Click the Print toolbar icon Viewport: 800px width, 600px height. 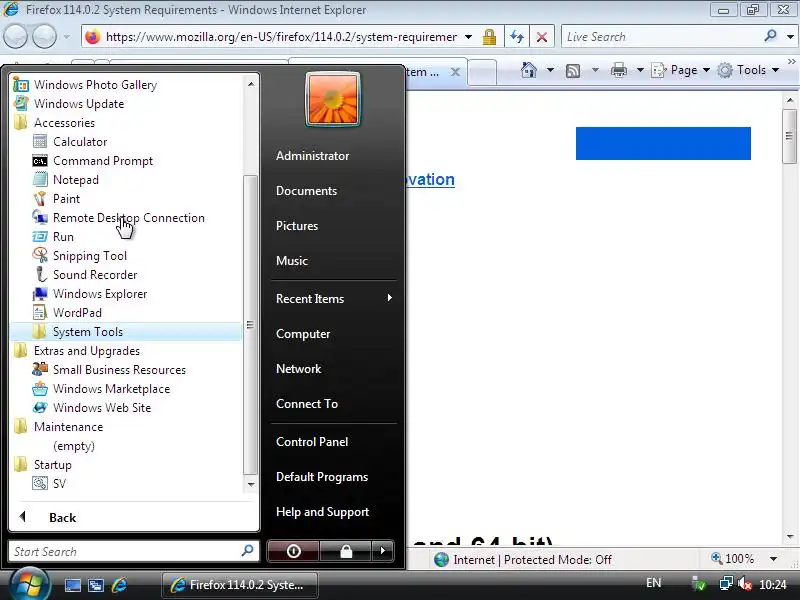click(618, 70)
